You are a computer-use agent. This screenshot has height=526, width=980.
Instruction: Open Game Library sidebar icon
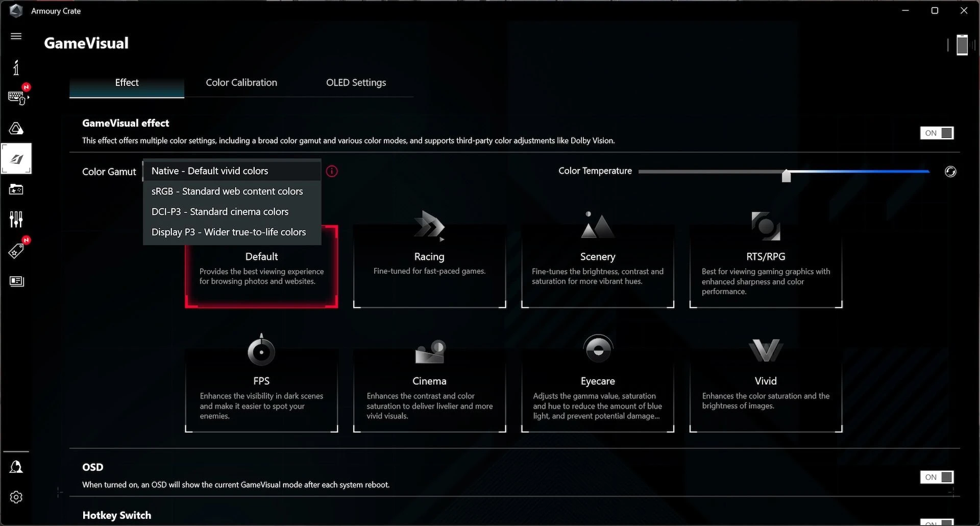[16, 189]
